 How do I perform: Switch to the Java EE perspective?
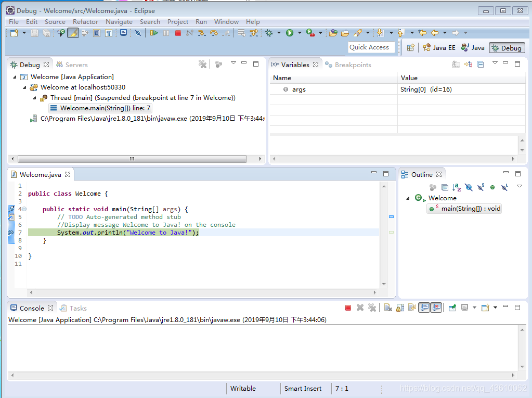439,48
